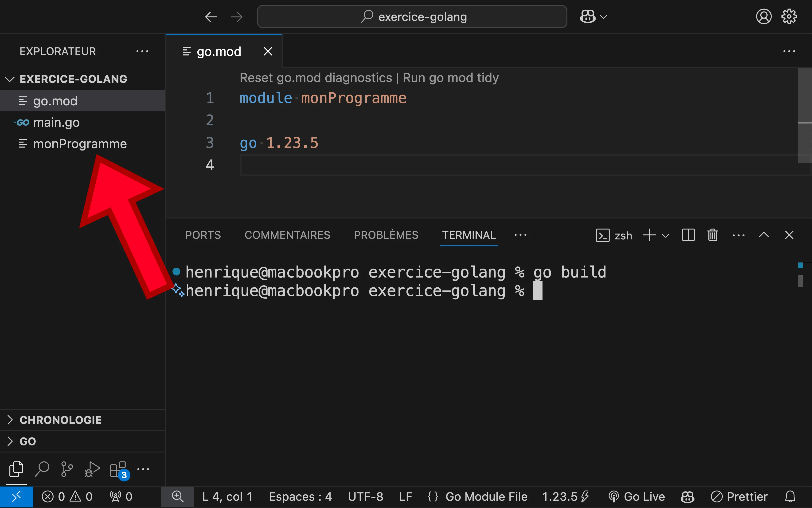The width and height of the screenshot is (812, 508).
Task: Select the TERMINAL panel tab
Action: coord(469,235)
